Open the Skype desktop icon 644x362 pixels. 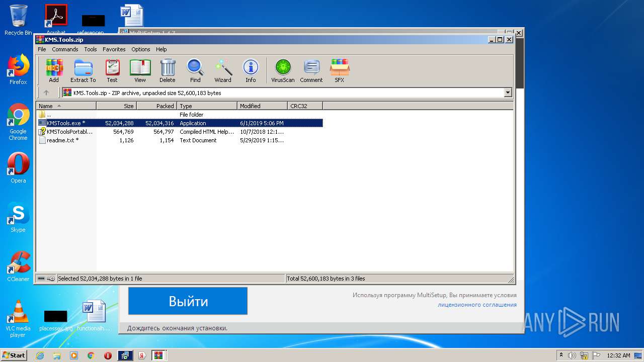tap(18, 217)
